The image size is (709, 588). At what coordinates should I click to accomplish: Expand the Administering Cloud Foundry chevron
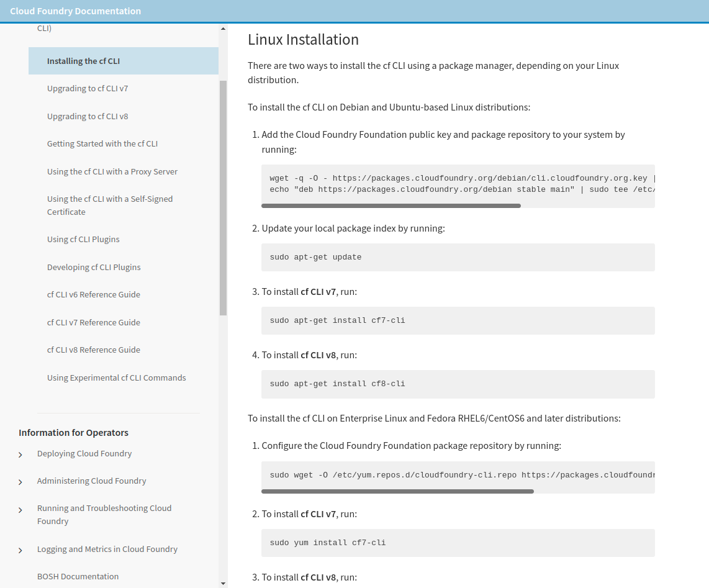(x=20, y=482)
